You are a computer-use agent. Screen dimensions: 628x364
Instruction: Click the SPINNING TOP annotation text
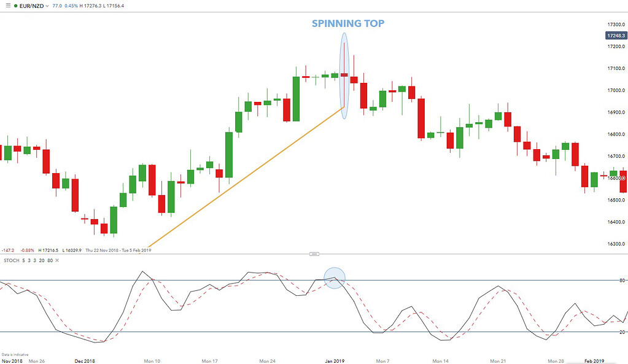click(347, 24)
